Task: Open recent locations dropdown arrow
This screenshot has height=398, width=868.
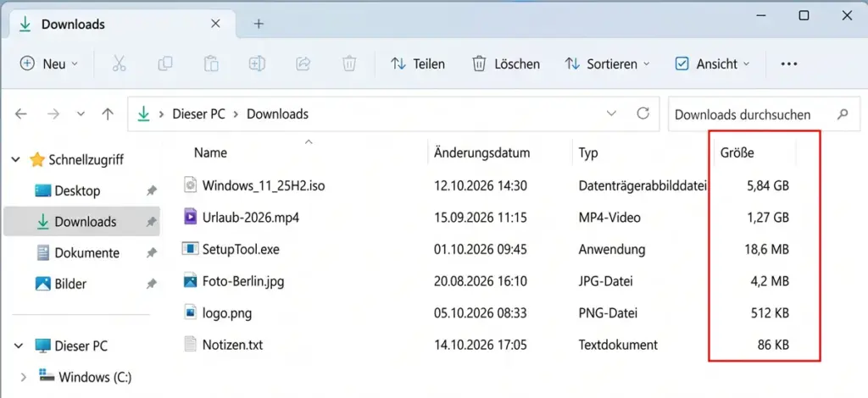Action: 81,114
